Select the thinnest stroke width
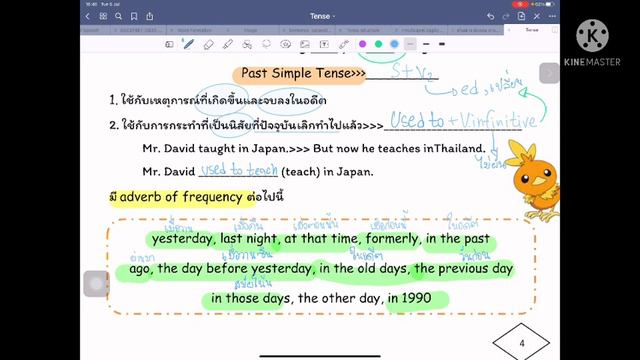 pyautogui.click(x=411, y=44)
